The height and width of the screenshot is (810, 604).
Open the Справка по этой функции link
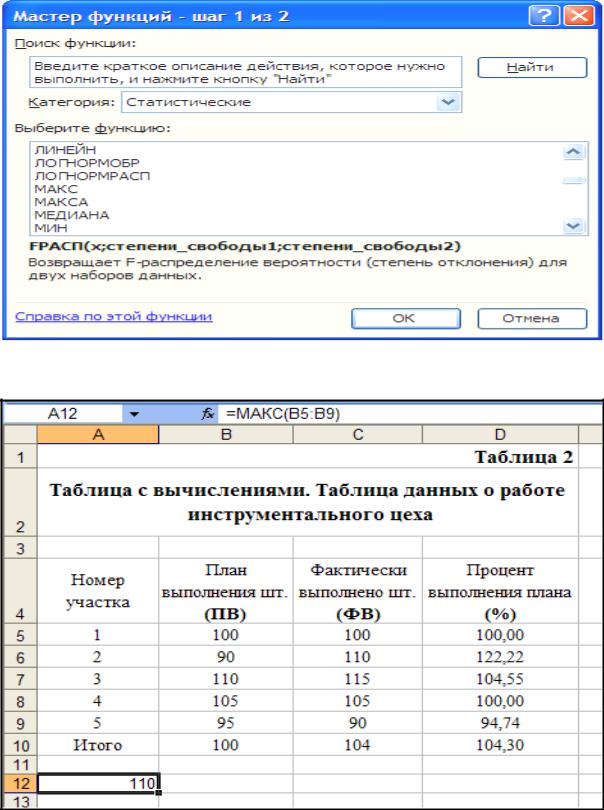pyautogui.click(x=114, y=316)
